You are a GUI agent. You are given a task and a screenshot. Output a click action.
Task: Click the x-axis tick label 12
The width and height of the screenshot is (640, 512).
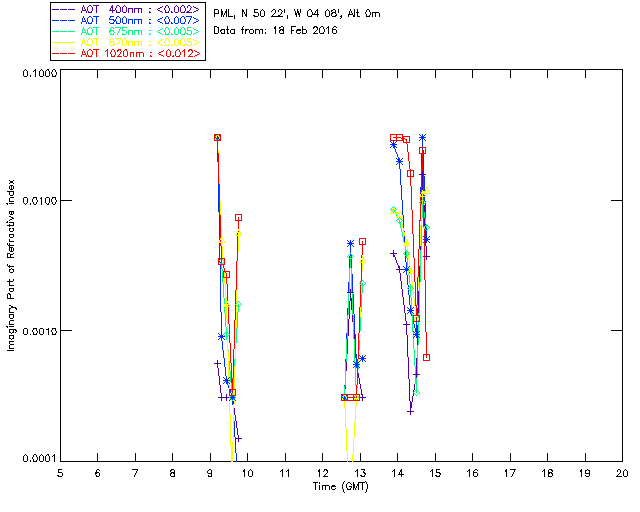pyautogui.click(x=322, y=473)
